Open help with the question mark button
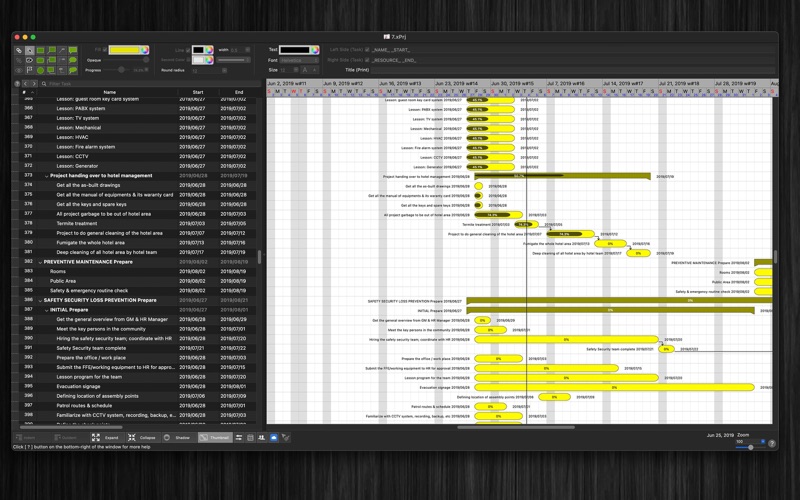 click(772, 443)
